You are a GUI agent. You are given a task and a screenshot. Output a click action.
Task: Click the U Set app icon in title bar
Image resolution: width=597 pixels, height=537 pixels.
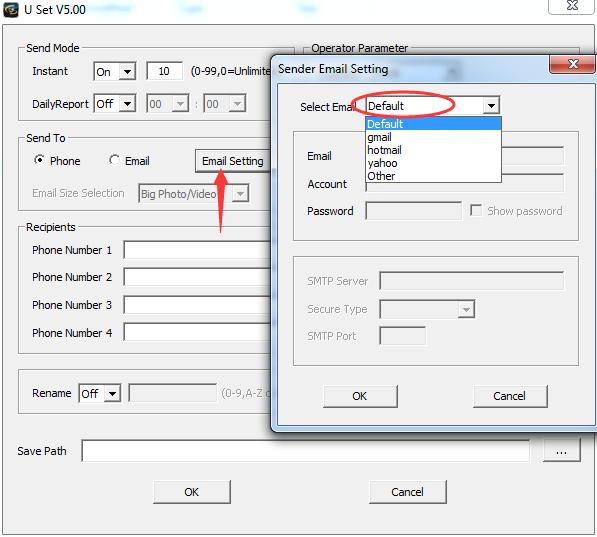pos(11,10)
